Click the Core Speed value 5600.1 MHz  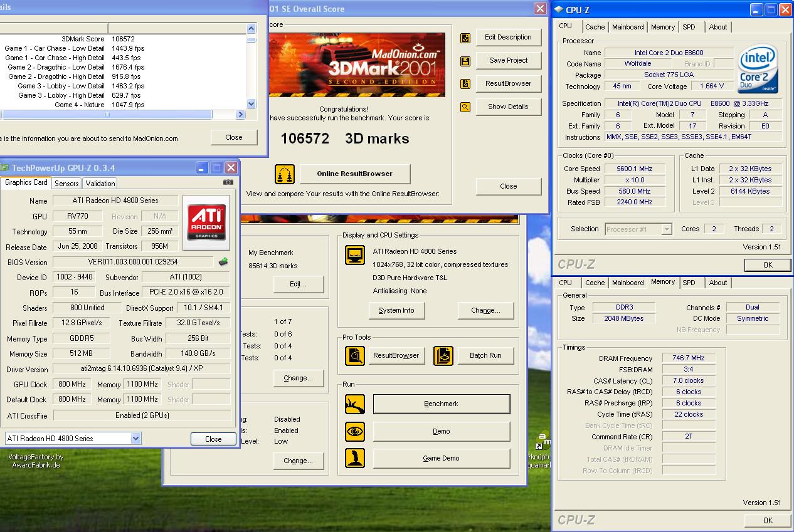pos(636,169)
